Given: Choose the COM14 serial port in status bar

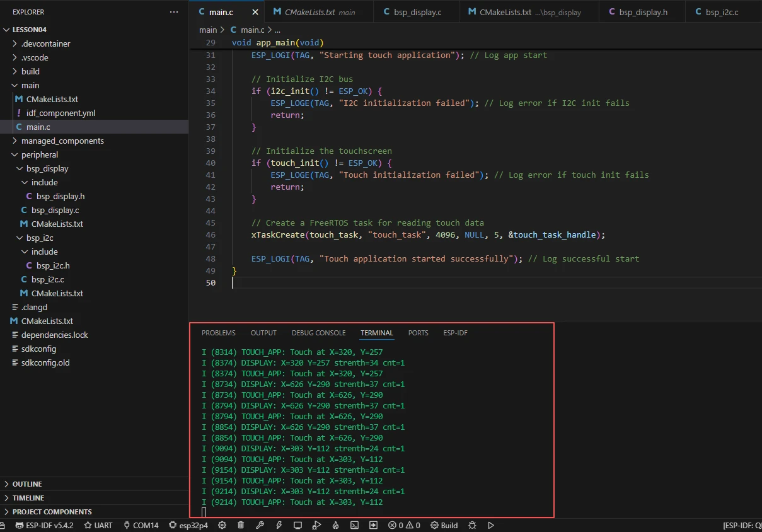Looking at the screenshot, I should coord(141,525).
